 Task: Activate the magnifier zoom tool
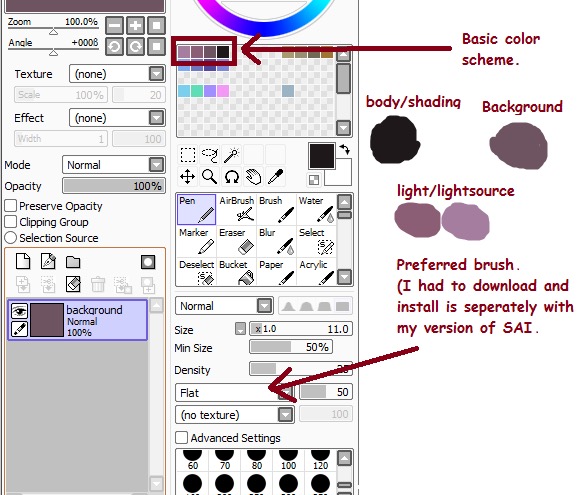coord(210,177)
